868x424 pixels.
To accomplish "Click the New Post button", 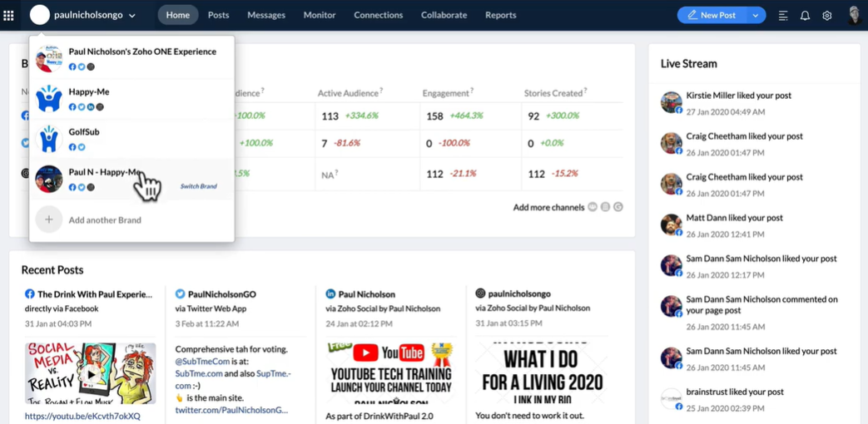I will (713, 16).
